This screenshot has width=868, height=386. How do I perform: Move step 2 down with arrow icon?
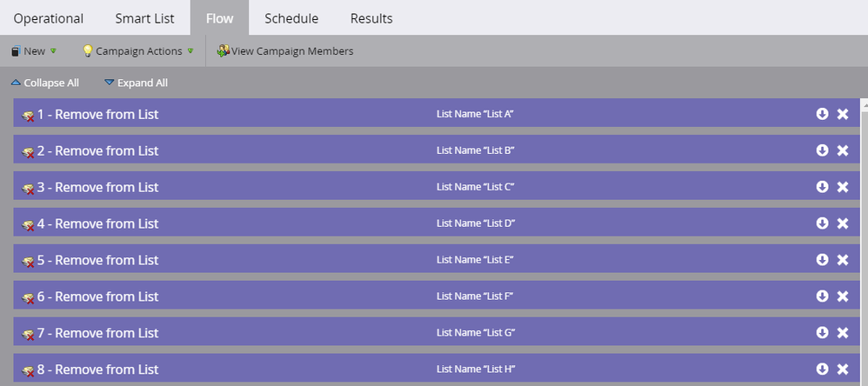tap(822, 150)
